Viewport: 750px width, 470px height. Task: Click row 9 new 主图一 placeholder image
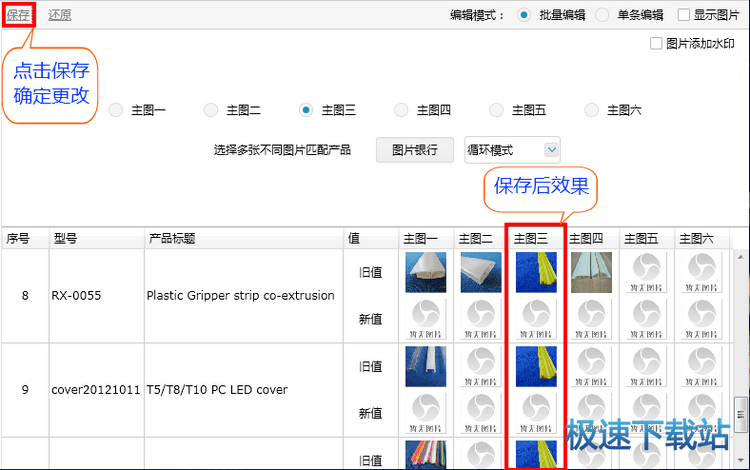(x=426, y=413)
